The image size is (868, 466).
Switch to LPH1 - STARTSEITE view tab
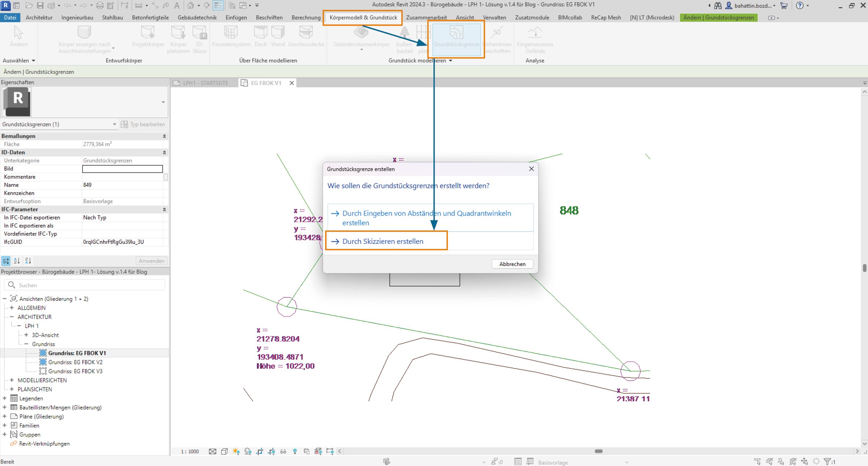click(x=205, y=83)
